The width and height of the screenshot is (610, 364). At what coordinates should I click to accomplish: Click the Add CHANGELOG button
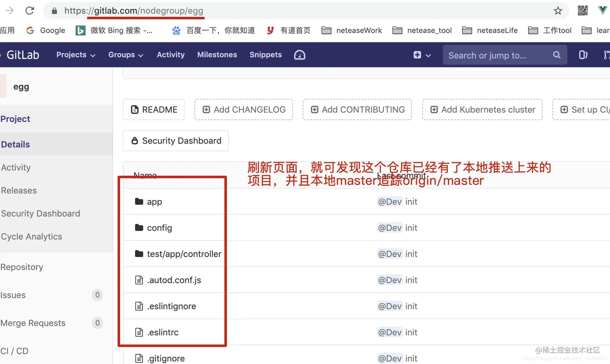(244, 110)
